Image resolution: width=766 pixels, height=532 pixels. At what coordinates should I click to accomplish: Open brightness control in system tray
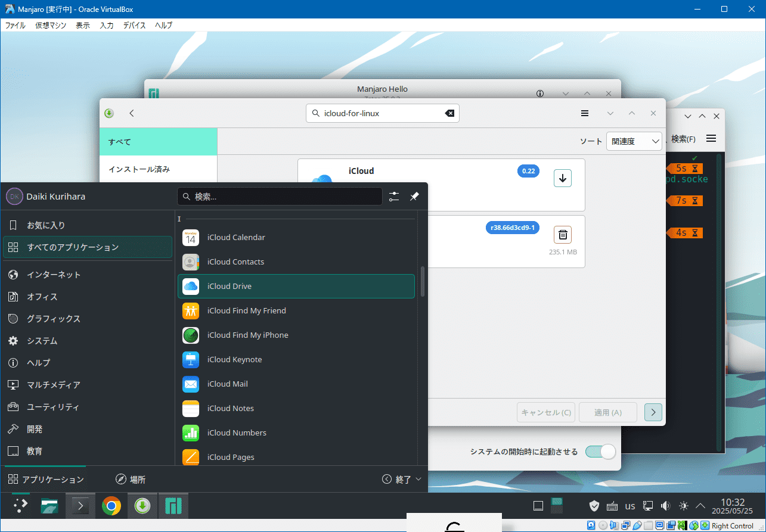point(684,506)
